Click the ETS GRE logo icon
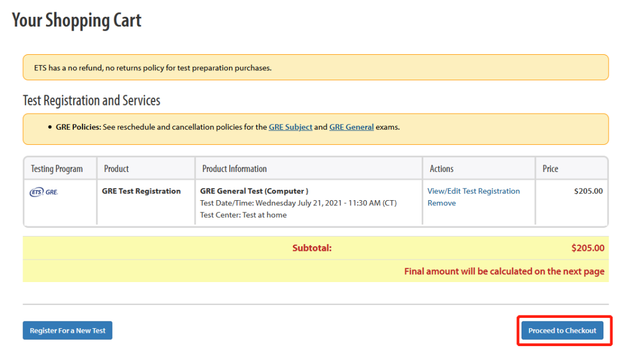This screenshot has height=364, width=623. 44,192
